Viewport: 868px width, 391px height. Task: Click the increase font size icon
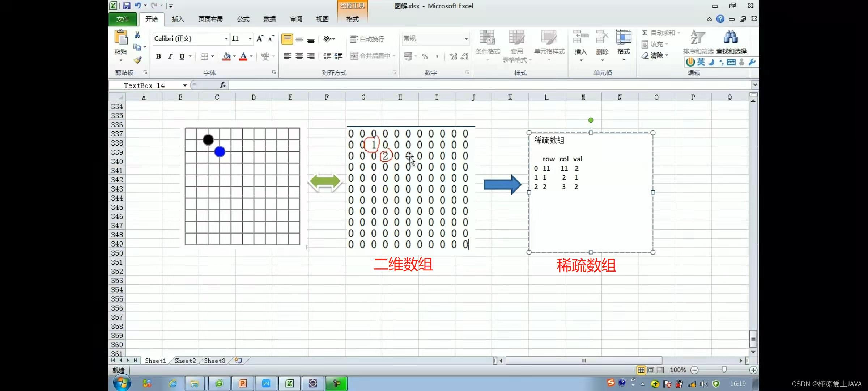(259, 39)
